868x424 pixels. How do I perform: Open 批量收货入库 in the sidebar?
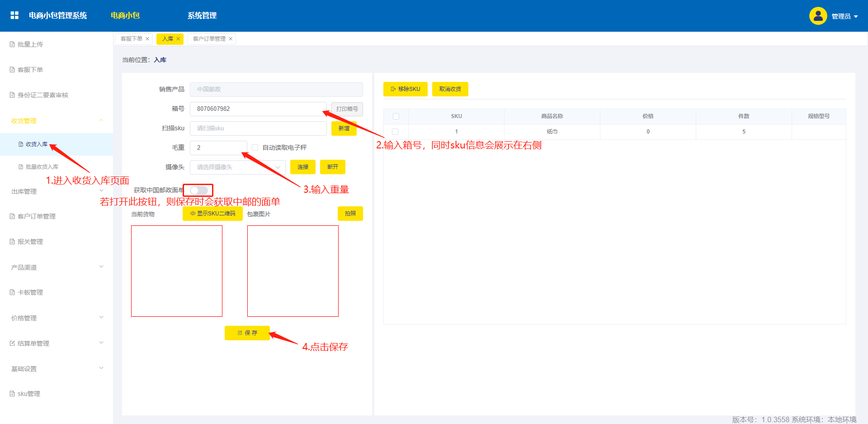pos(42,167)
